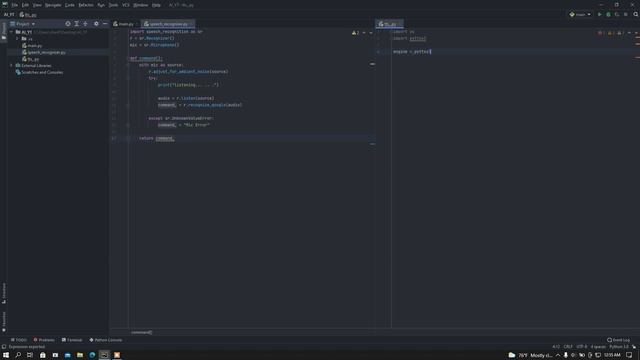
Task: Open the Problems tool window
Action: pos(44,340)
